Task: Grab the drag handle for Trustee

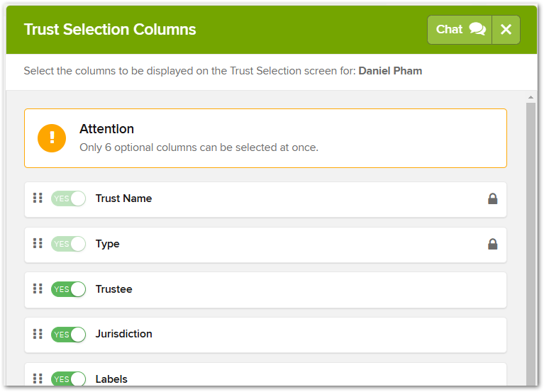Action: pyautogui.click(x=38, y=289)
